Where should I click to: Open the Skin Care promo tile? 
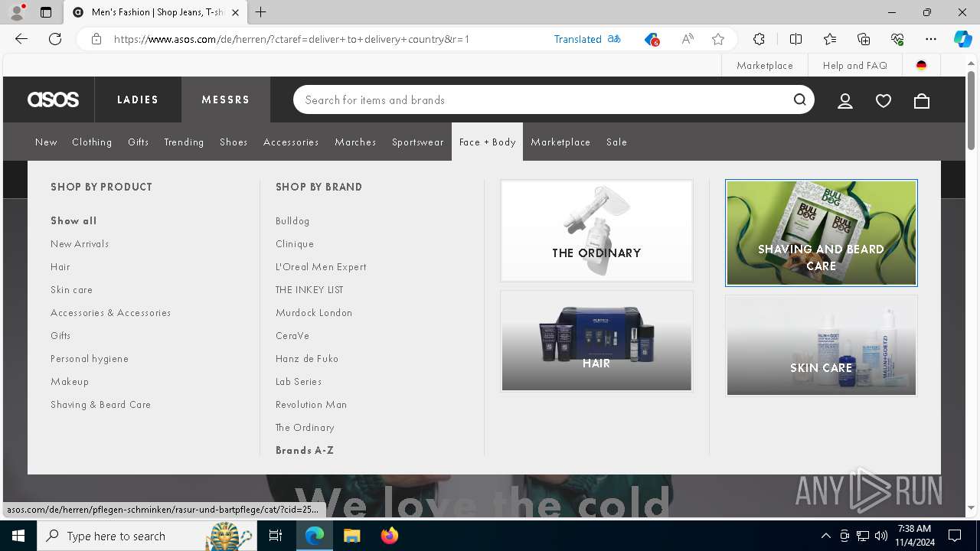tap(822, 346)
